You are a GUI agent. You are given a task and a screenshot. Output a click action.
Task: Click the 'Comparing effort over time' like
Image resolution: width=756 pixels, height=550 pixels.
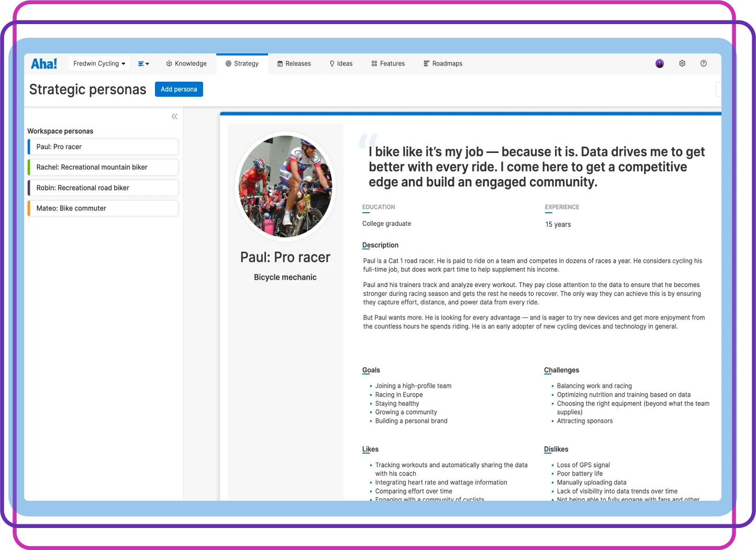414,491
